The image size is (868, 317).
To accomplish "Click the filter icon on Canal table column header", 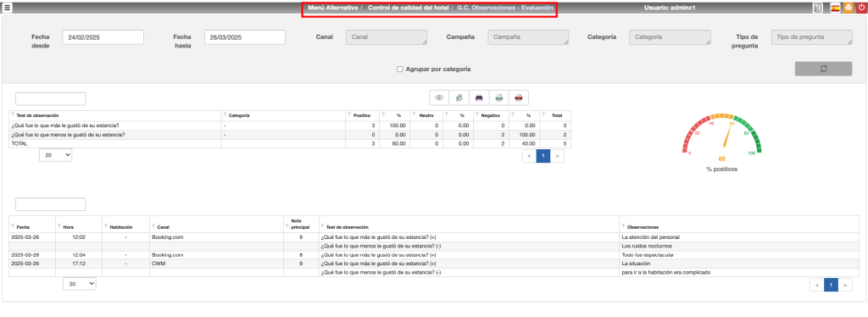I will pos(153,225).
